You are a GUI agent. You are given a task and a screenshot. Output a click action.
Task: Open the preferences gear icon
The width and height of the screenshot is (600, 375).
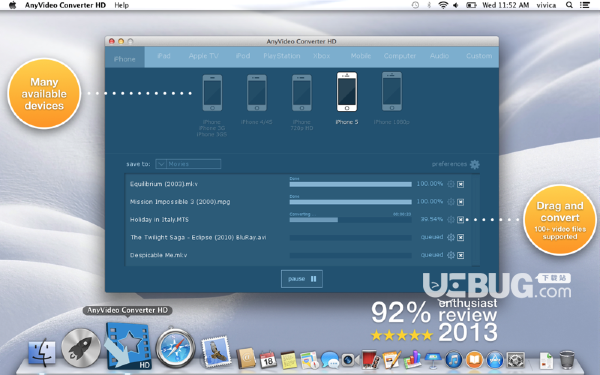(474, 164)
